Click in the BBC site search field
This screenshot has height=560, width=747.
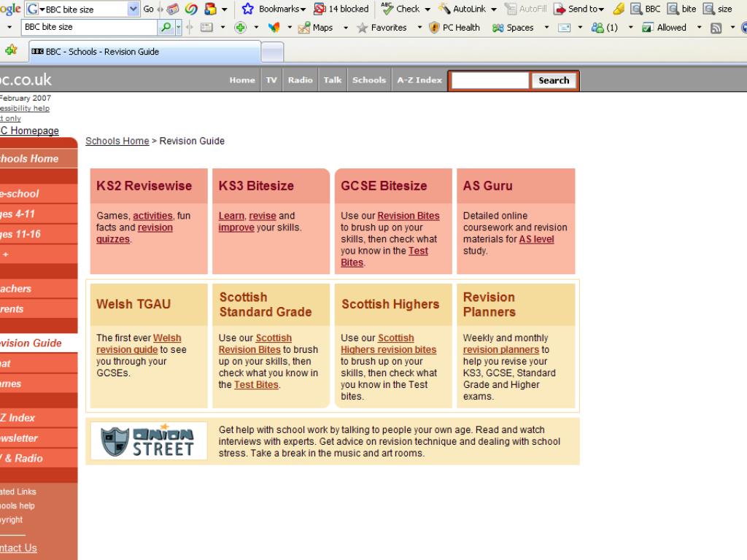pos(489,80)
